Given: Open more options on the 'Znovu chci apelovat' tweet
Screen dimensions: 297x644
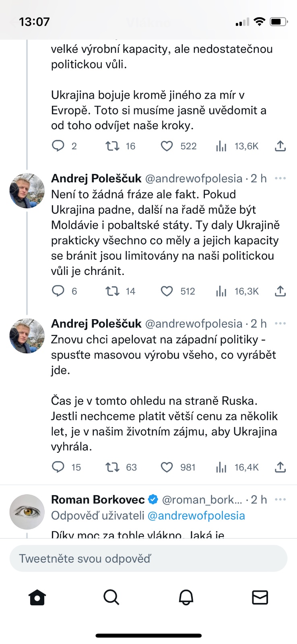Looking at the screenshot, I should 280,323.
